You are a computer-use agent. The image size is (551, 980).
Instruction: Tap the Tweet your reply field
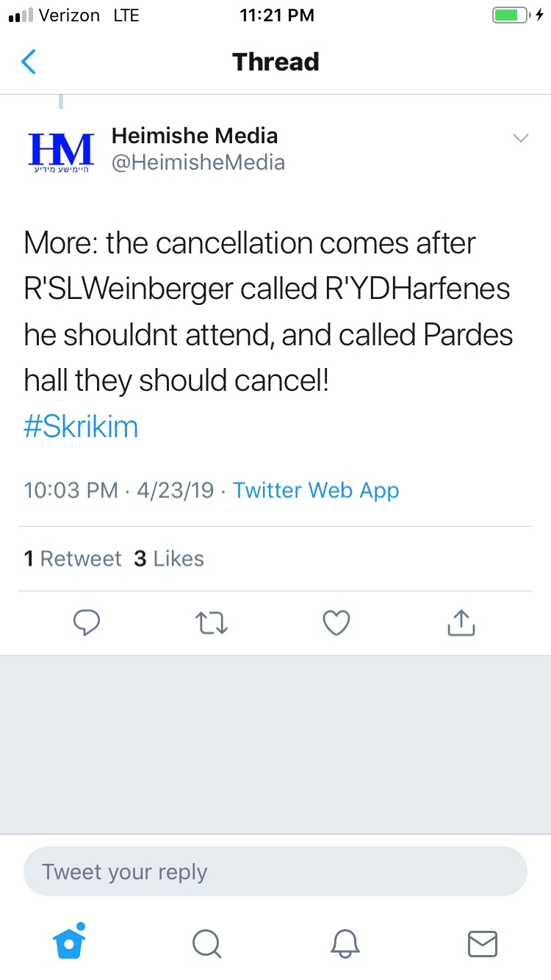(275, 872)
